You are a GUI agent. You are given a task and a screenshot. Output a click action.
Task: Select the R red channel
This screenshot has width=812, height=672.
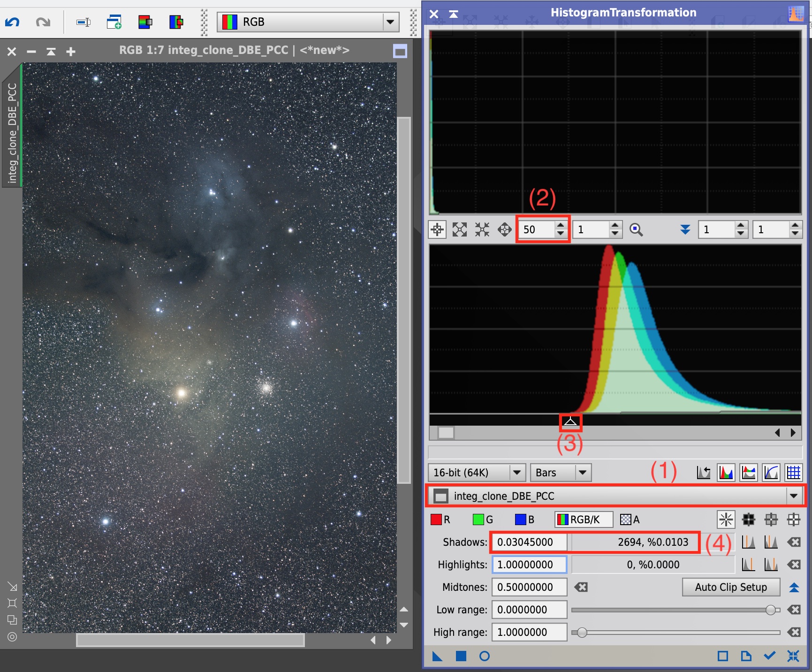pyautogui.click(x=440, y=519)
